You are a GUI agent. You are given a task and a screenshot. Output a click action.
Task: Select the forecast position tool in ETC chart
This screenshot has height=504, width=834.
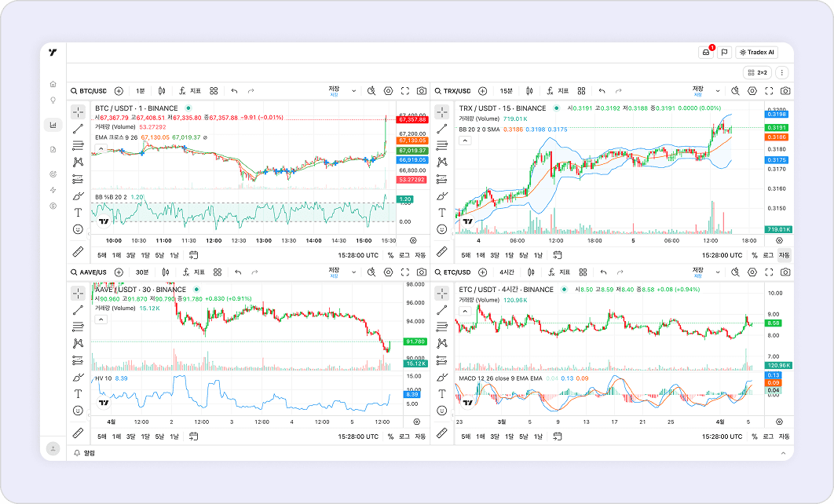[442, 360]
